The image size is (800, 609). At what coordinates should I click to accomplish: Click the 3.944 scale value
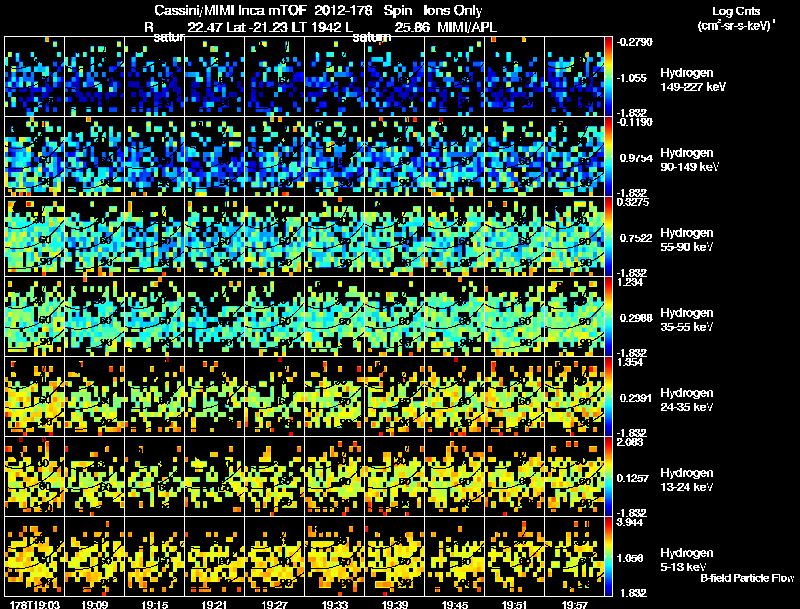point(630,523)
